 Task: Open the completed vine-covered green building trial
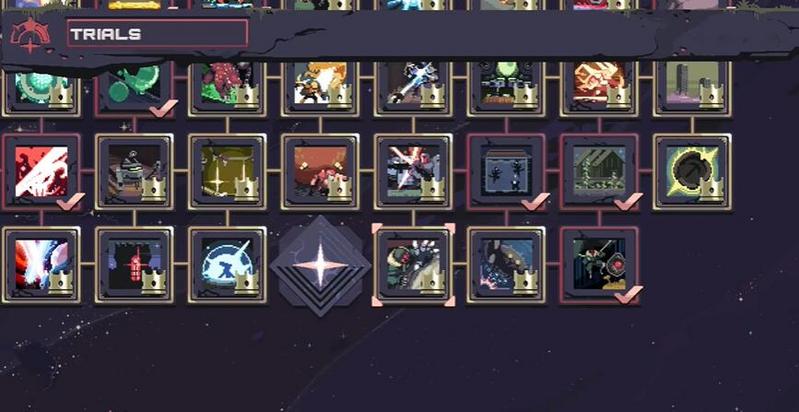[x=599, y=172]
